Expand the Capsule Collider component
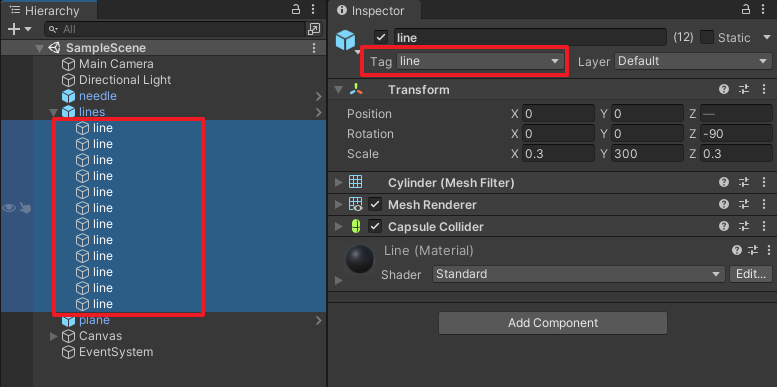 [x=338, y=227]
